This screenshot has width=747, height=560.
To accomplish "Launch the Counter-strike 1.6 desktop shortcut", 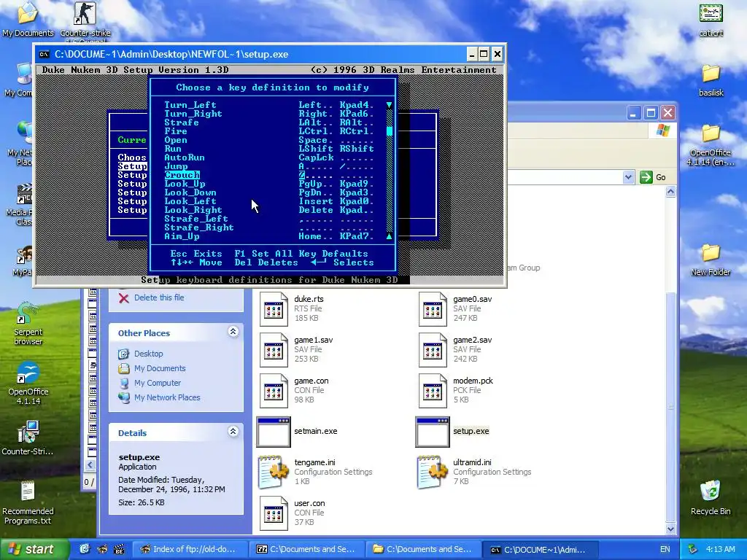I will [x=85, y=21].
